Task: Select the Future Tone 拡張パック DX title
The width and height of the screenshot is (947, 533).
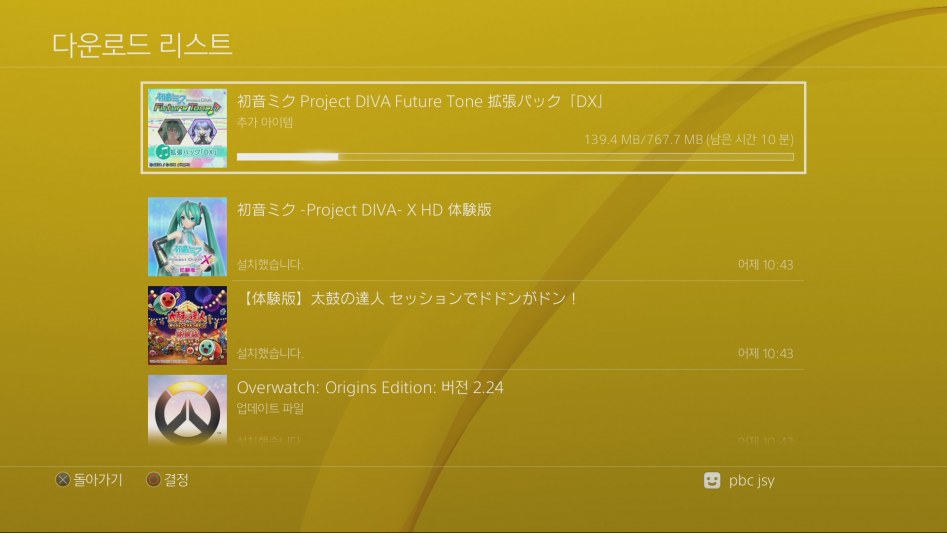Action: coord(420,101)
